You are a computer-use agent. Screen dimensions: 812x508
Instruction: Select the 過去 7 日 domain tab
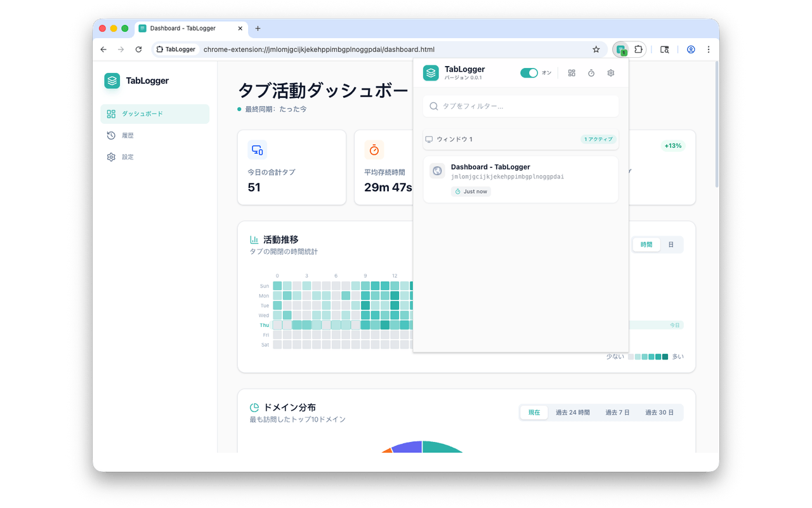(617, 412)
